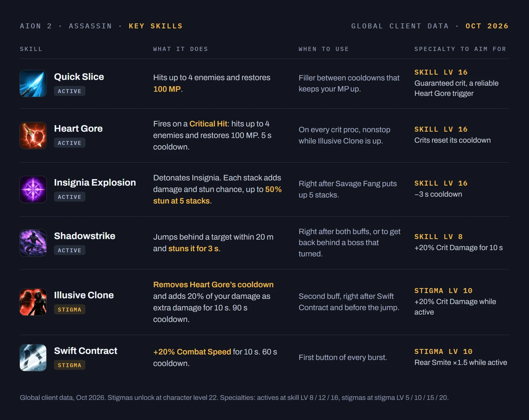Select "First button of every burst." text

click(x=343, y=358)
